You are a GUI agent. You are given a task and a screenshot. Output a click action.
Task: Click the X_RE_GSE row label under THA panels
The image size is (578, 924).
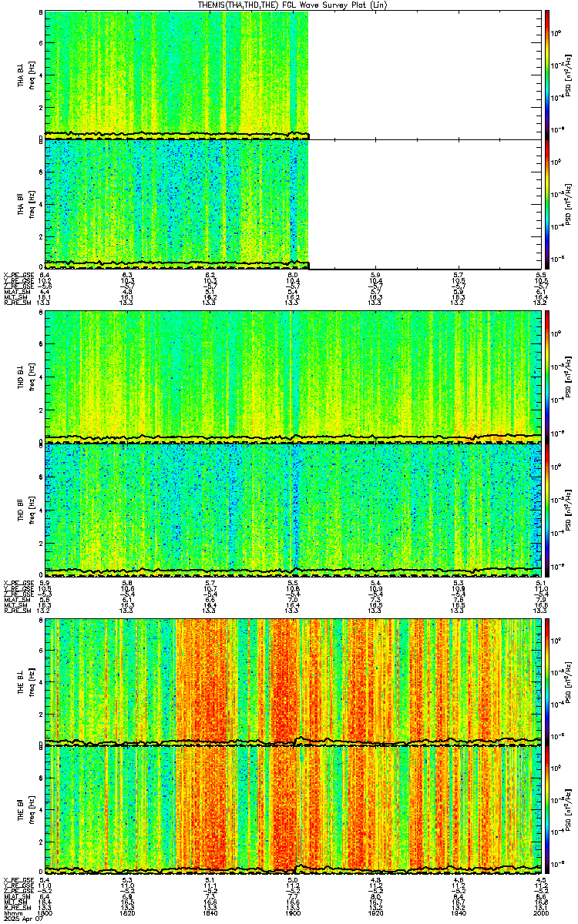[18, 275]
